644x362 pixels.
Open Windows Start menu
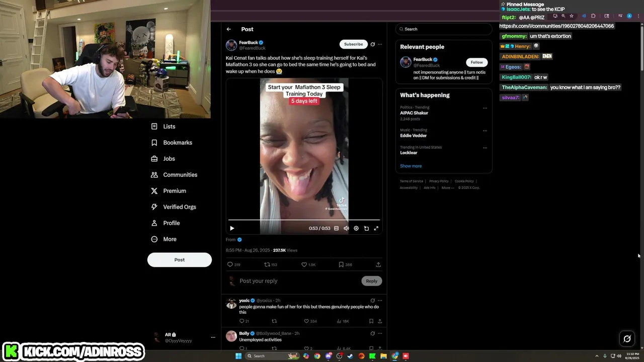point(238,356)
